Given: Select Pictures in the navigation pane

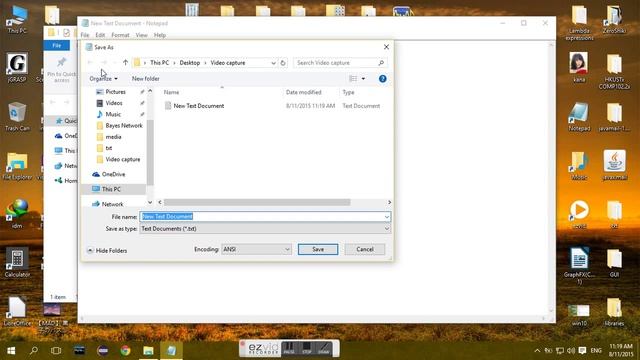Looking at the screenshot, I should point(116,92).
